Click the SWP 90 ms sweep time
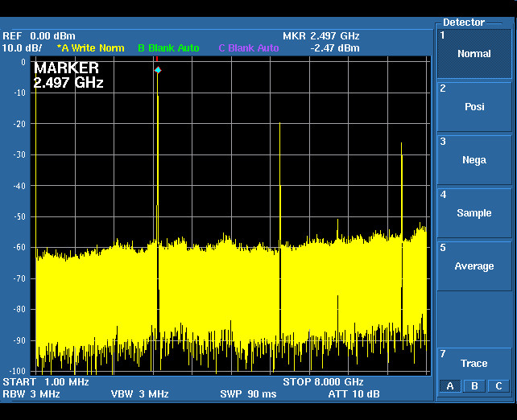Screen dimensions: 517x420 coord(248,394)
